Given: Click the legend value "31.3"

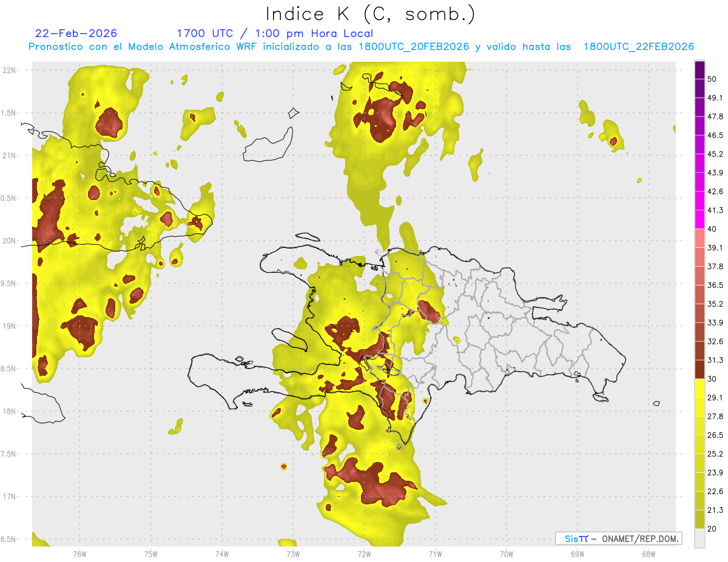Looking at the screenshot, I should tap(716, 360).
